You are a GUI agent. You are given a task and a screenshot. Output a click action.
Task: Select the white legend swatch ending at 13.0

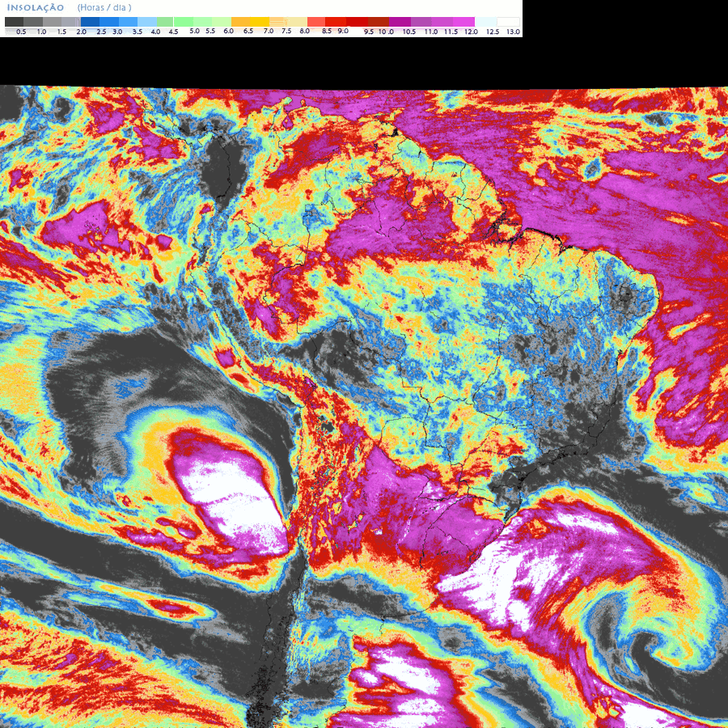click(509, 22)
